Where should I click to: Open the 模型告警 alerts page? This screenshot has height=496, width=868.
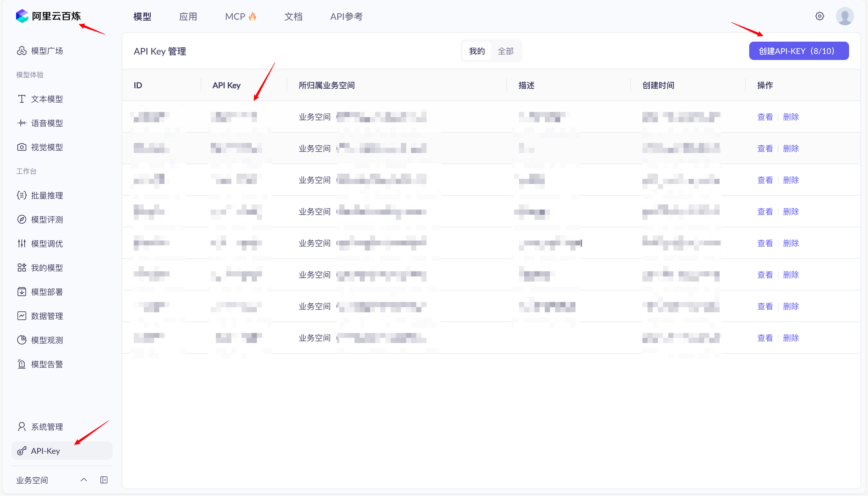[x=47, y=363]
